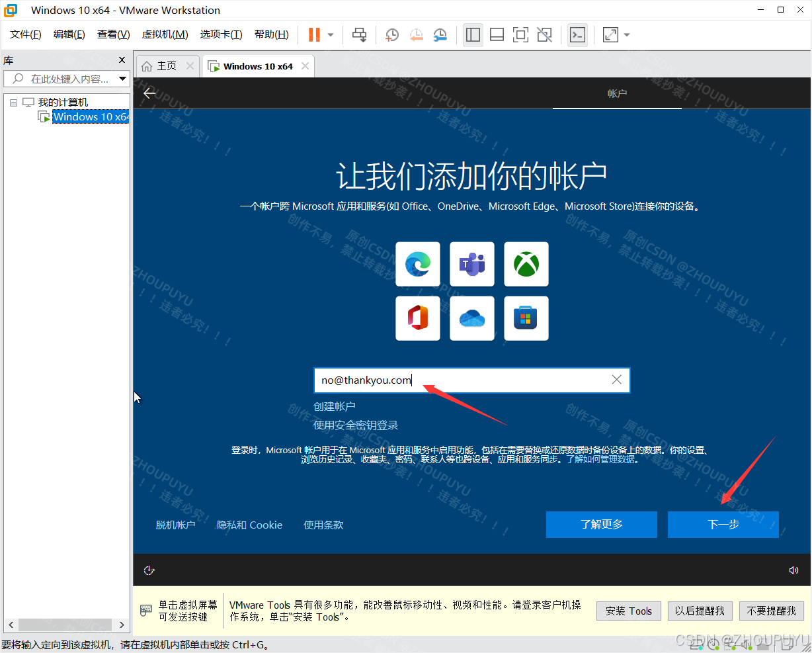Collapse the 我的计算机 tree node
This screenshot has width=812, height=653.
[x=13, y=103]
